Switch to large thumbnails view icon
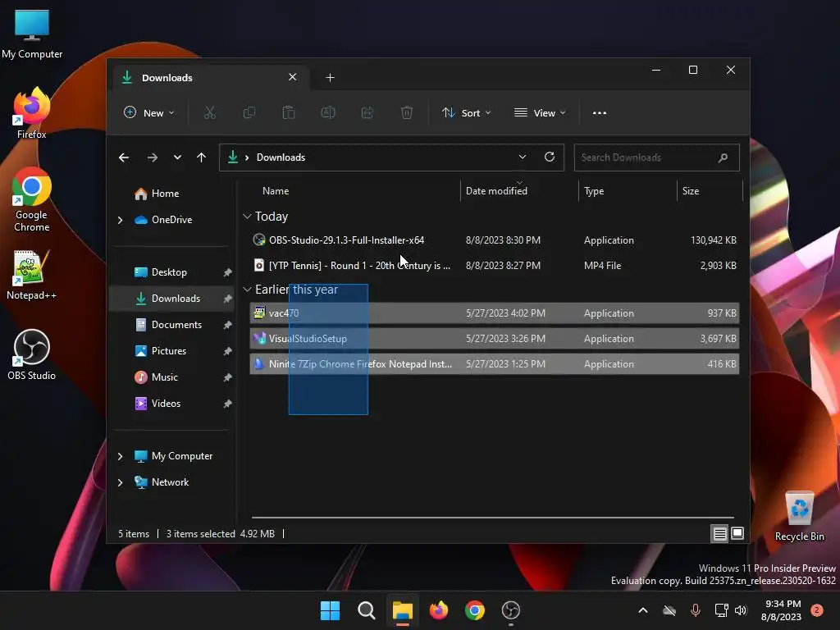 737,533
